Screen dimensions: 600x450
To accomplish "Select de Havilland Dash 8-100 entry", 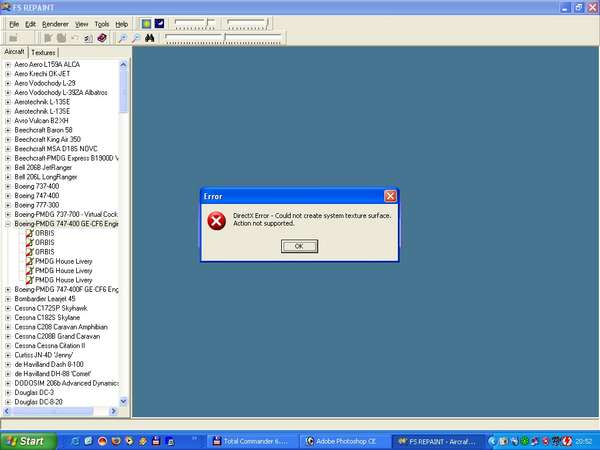I will (x=49, y=364).
